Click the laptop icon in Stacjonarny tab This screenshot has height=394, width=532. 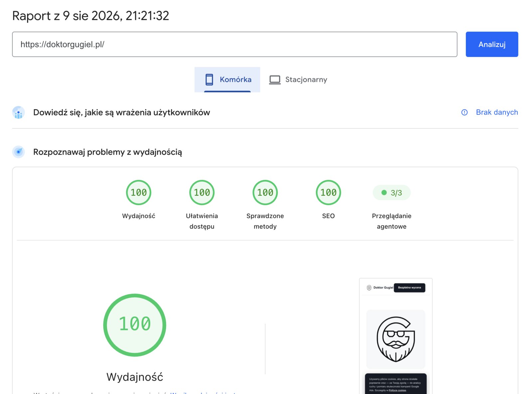pos(275,80)
